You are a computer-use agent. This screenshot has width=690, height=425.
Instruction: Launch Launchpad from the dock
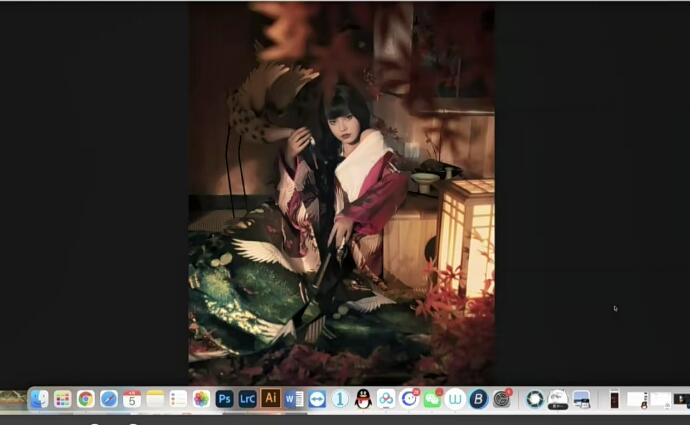coord(63,399)
